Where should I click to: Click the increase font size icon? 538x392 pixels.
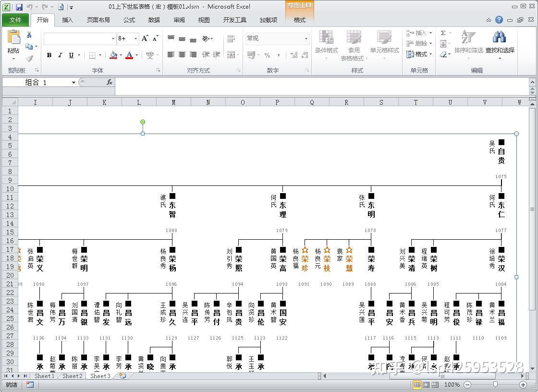(x=145, y=38)
